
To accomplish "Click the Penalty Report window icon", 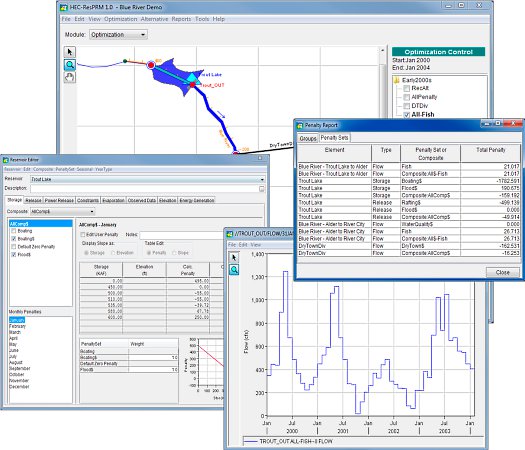I will [300, 125].
